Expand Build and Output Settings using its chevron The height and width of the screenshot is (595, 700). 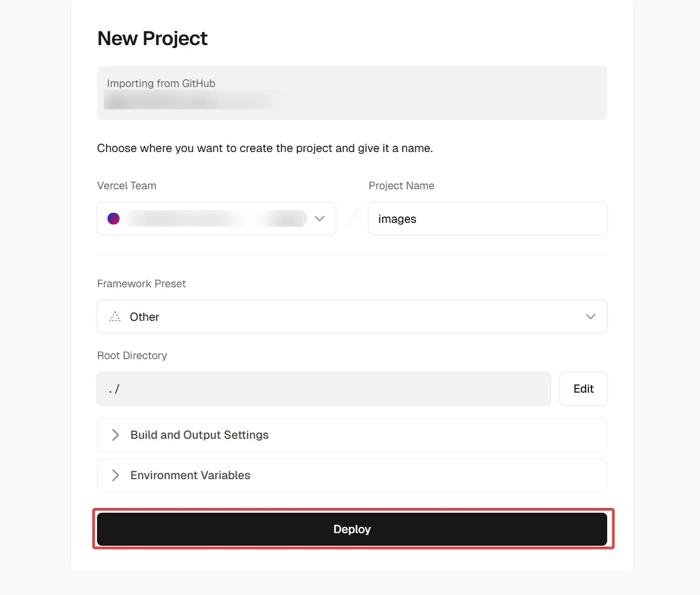[115, 435]
